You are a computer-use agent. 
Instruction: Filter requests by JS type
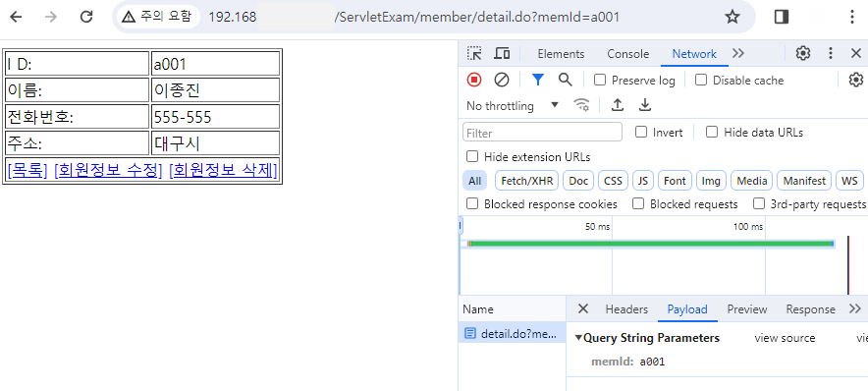[643, 181]
